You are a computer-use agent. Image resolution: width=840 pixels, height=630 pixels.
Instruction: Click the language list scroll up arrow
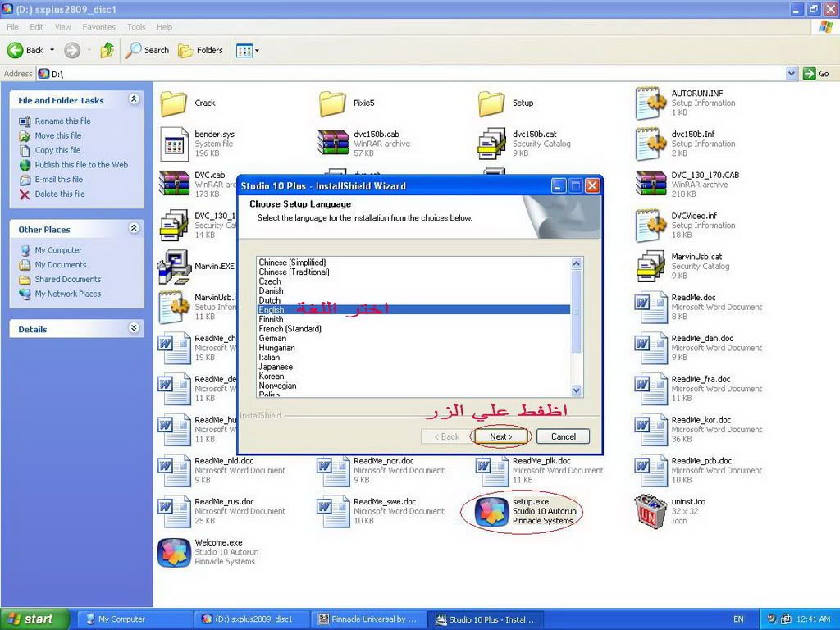tap(577, 263)
